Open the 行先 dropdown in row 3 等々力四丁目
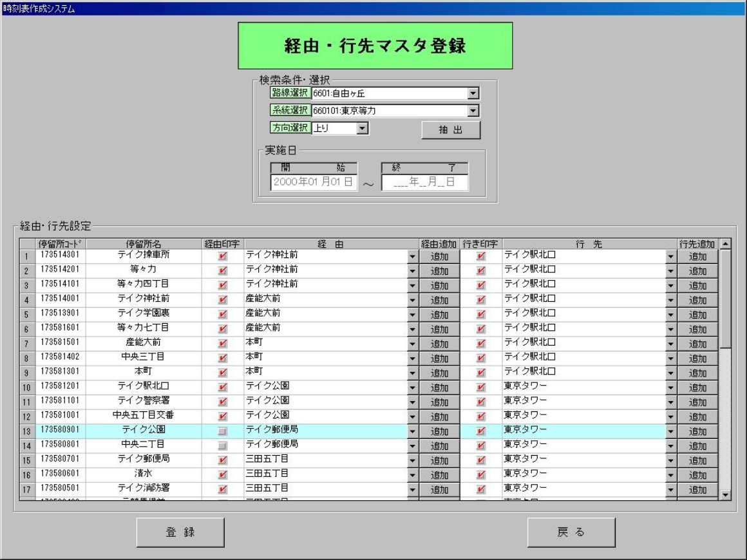This screenshot has width=747, height=560. 671,286
